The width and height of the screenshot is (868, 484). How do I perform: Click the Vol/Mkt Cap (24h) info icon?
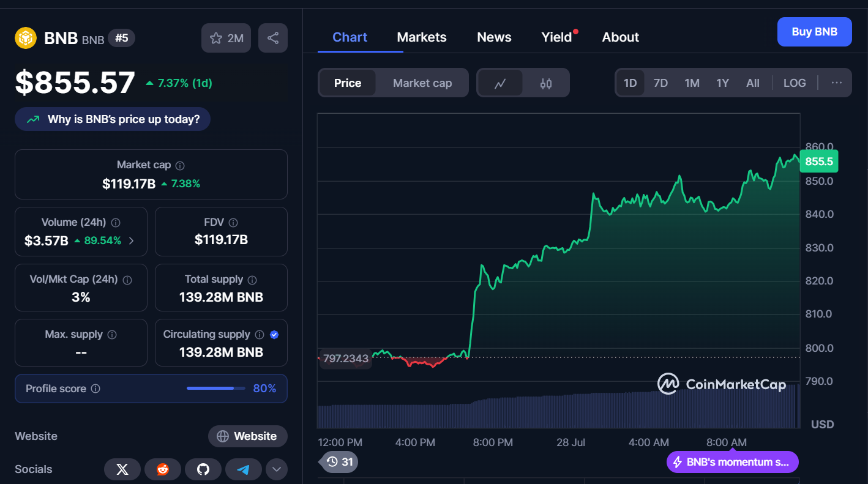click(x=127, y=280)
